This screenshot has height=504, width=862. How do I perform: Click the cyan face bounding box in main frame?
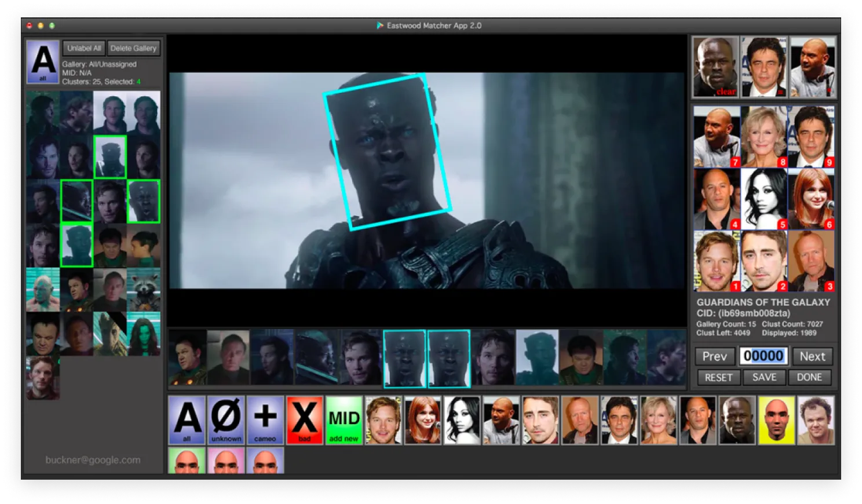(x=388, y=152)
